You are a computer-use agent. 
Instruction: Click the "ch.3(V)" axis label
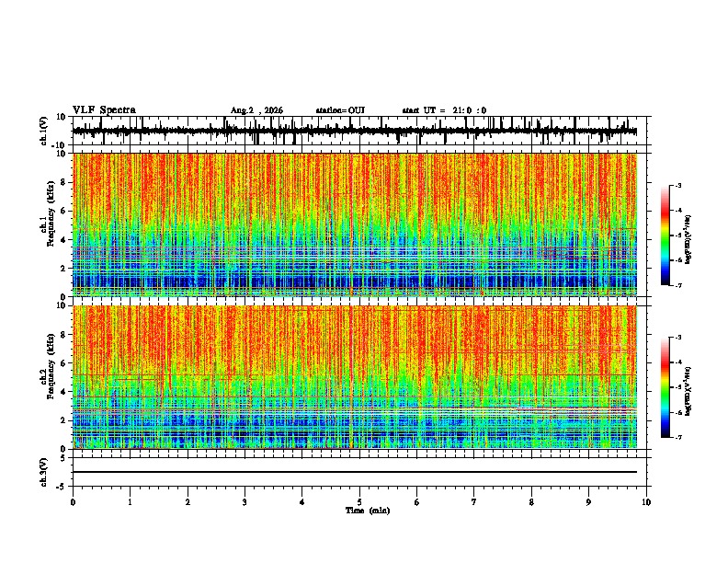44,472
